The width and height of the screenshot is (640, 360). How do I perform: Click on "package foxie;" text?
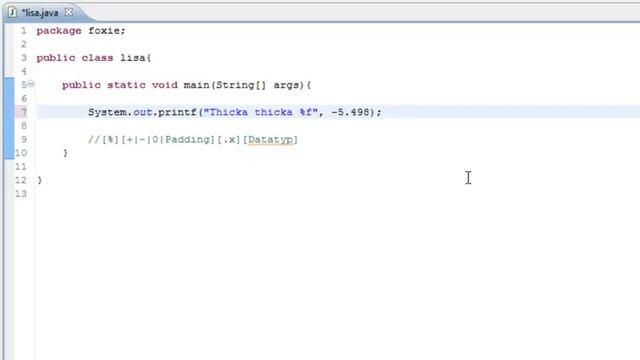pos(81,31)
